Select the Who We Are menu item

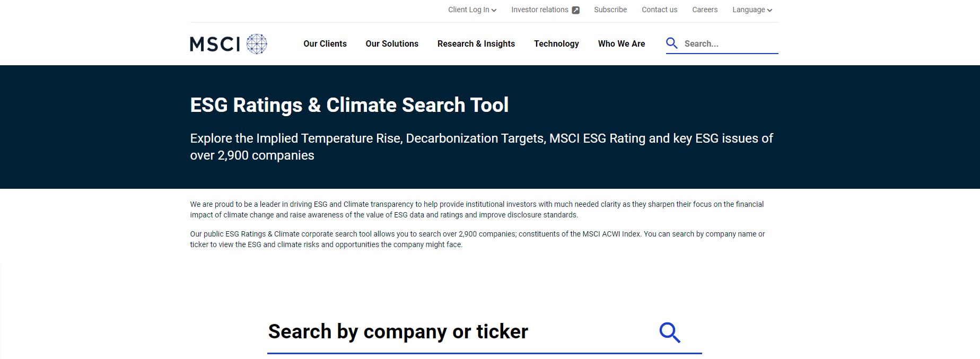click(621, 44)
